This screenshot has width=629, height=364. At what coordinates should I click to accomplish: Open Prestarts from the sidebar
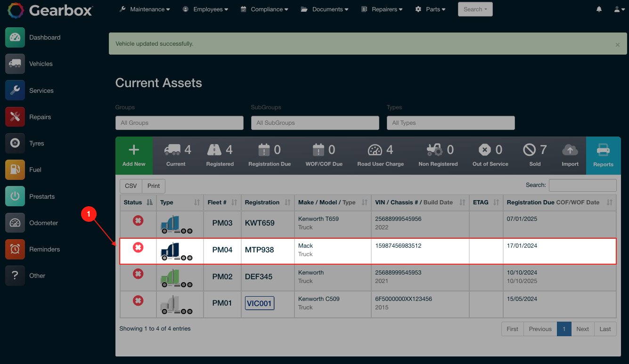coord(15,196)
